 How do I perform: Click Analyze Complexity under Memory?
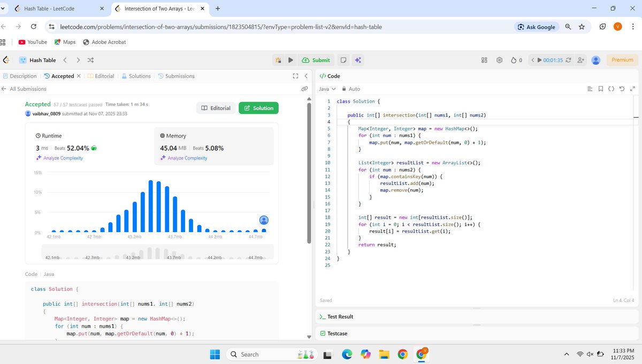(x=184, y=158)
